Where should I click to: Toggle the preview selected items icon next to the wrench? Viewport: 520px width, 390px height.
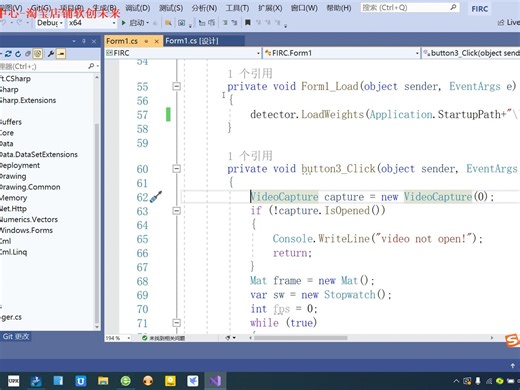point(61,54)
